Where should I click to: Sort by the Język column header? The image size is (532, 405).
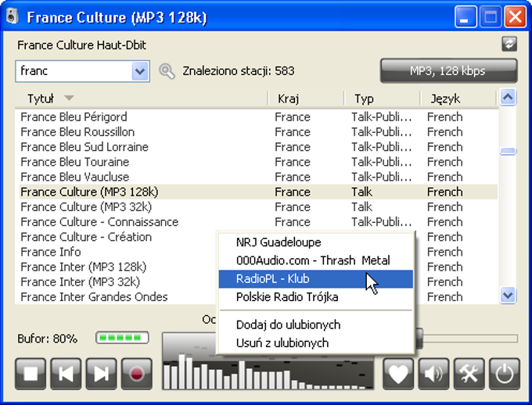[458, 99]
